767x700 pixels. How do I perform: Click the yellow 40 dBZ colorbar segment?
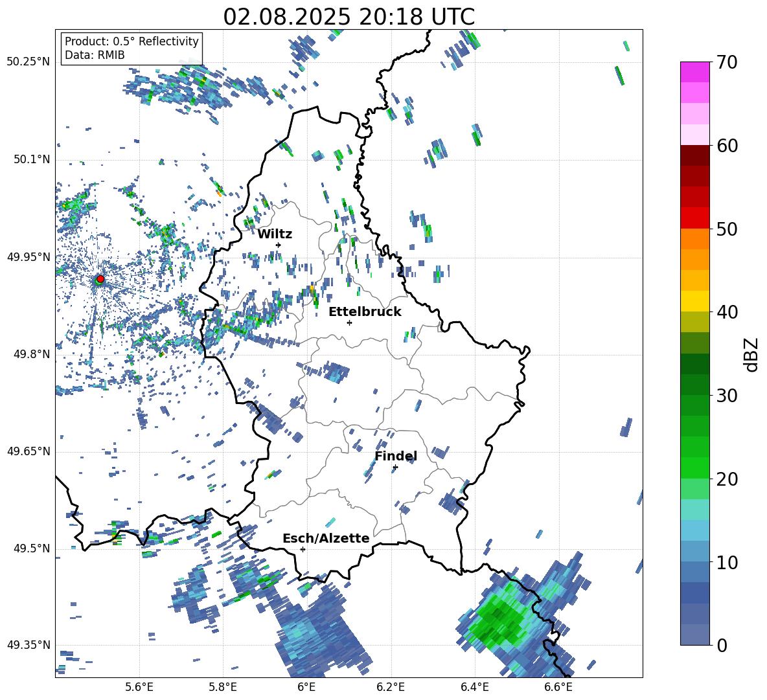694,301
